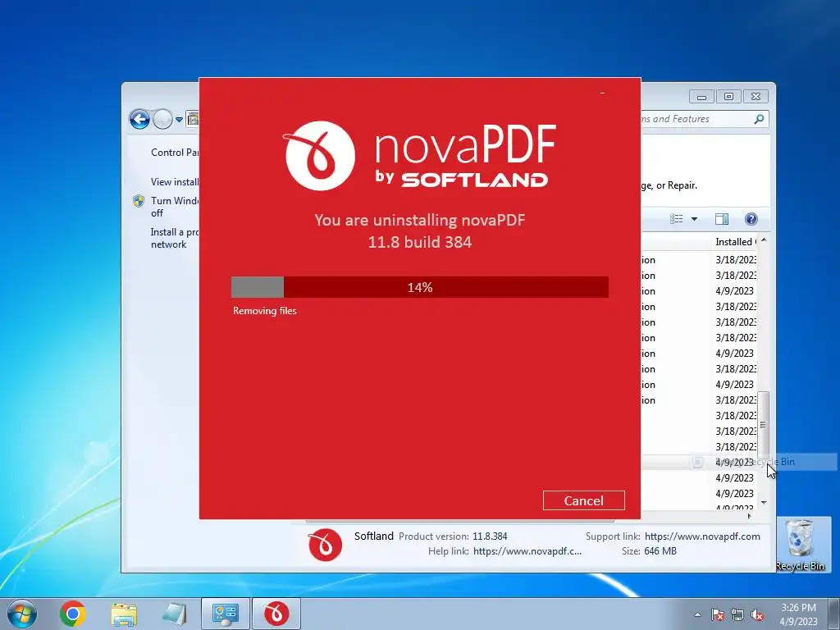Change view icon in Programs and Features

tap(677, 218)
